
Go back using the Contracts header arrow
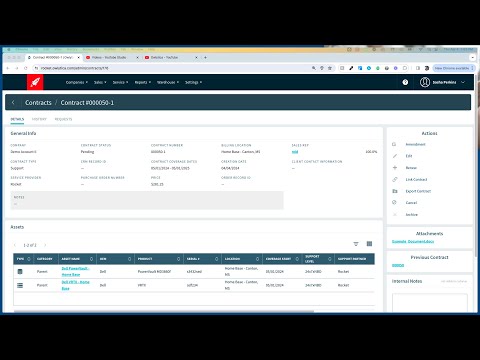pyautogui.click(x=13, y=102)
